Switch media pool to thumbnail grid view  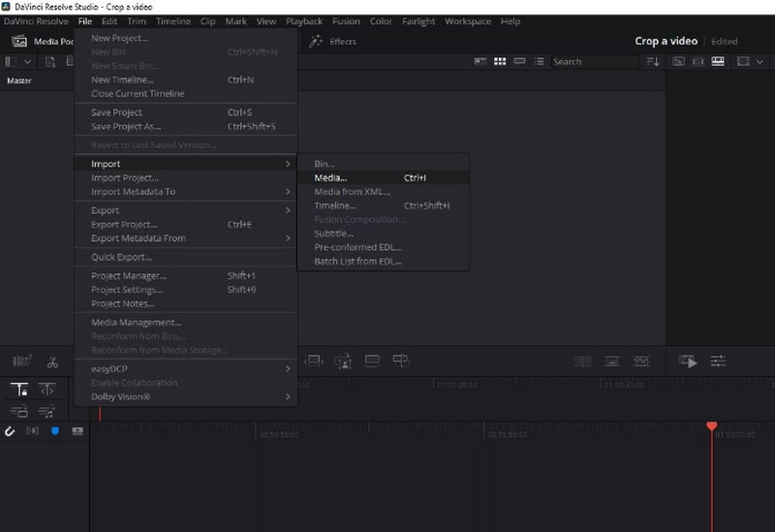pyautogui.click(x=500, y=61)
